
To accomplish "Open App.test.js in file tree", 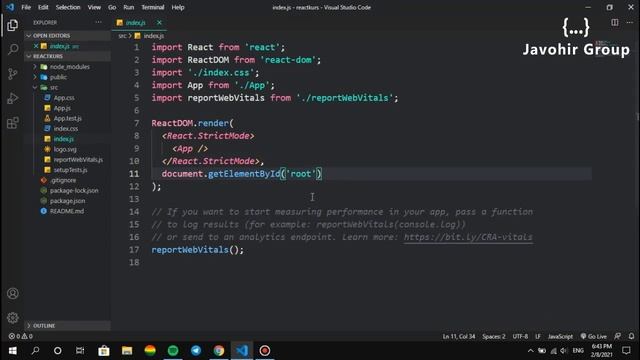I will [x=67, y=118].
